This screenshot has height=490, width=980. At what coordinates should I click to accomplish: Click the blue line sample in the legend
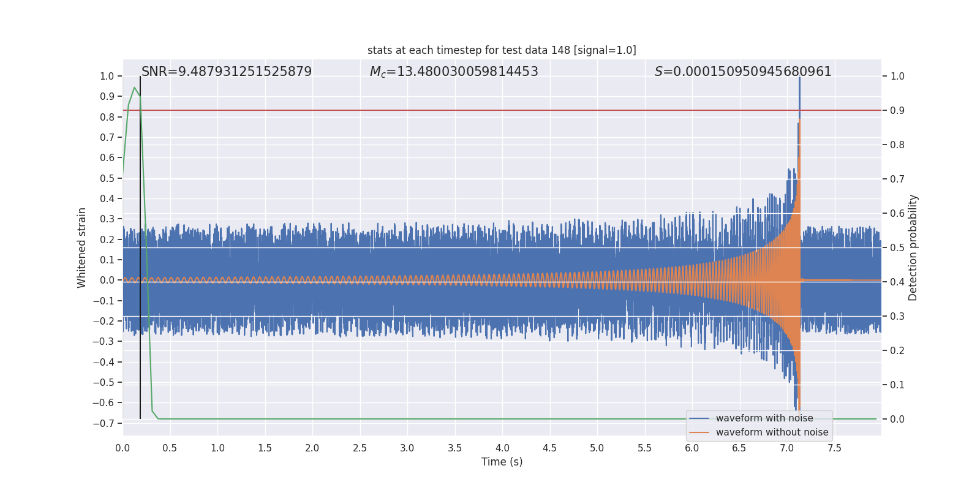(699, 418)
